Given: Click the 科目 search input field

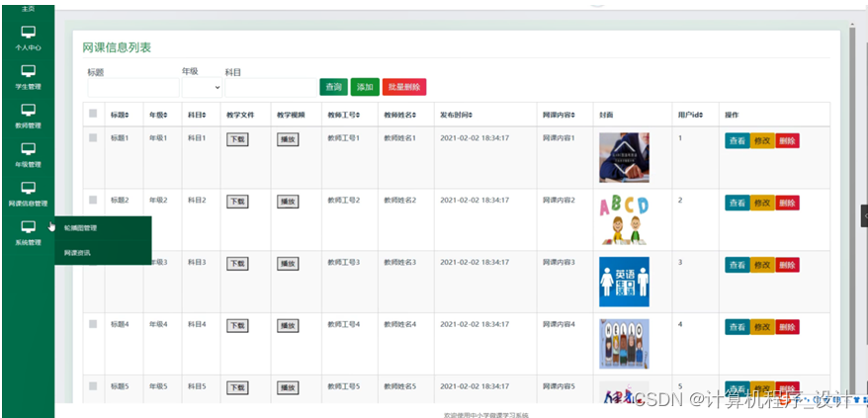Looking at the screenshot, I should 271,88.
